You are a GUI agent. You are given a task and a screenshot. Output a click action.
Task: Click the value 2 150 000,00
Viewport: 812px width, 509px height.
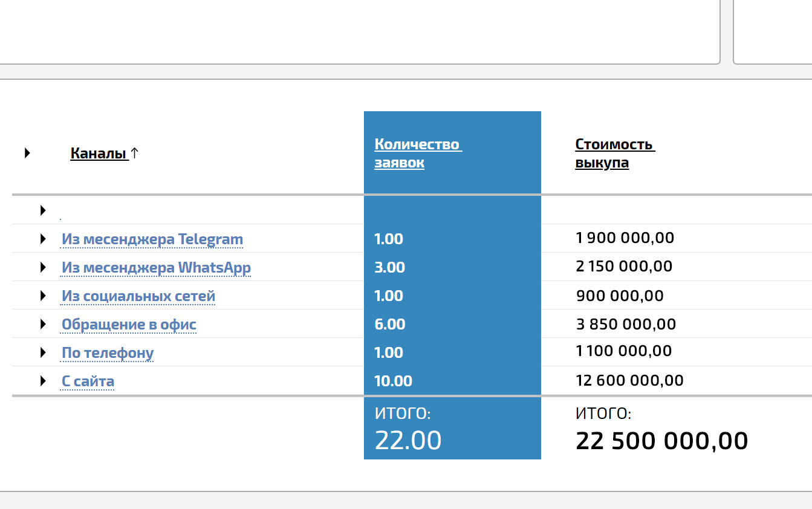(x=624, y=267)
